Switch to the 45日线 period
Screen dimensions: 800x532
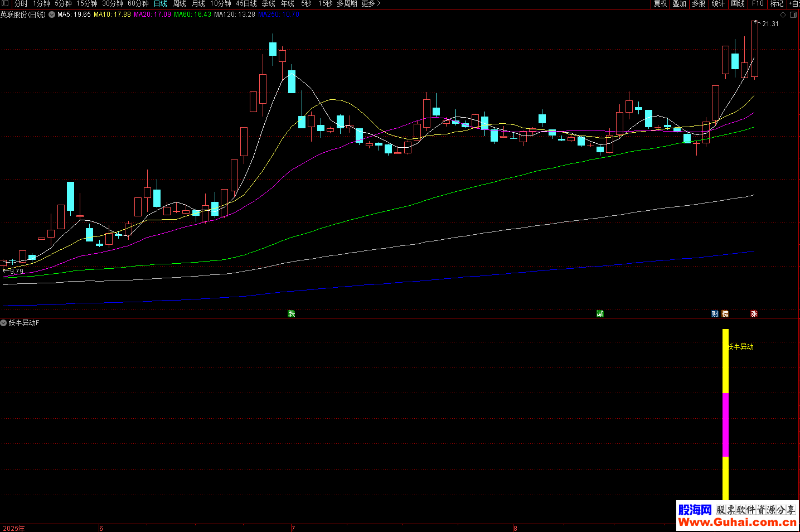click(x=246, y=3)
